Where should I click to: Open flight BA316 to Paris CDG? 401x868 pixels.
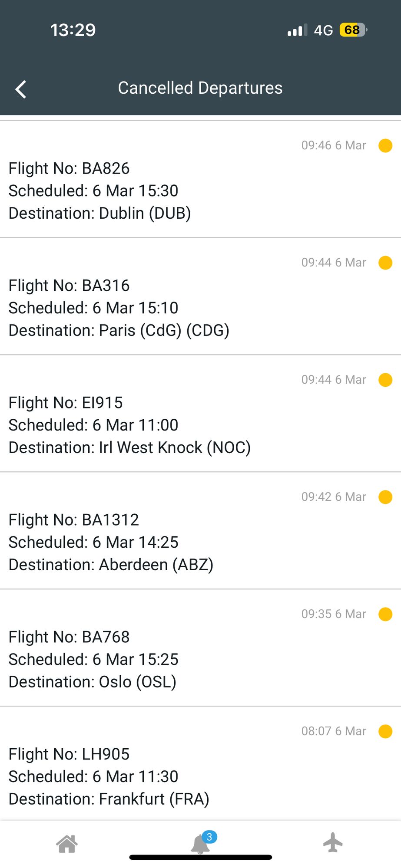tap(200, 296)
